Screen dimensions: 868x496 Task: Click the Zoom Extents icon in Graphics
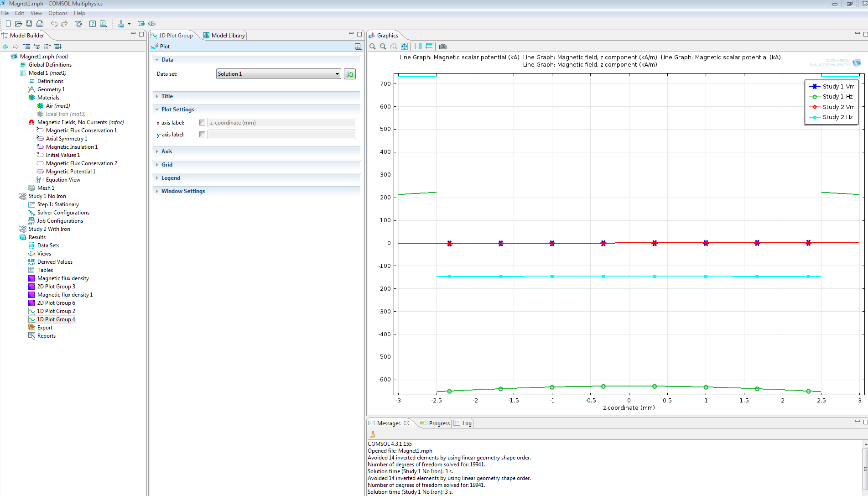pyautogui.click(x=405, y=47)
